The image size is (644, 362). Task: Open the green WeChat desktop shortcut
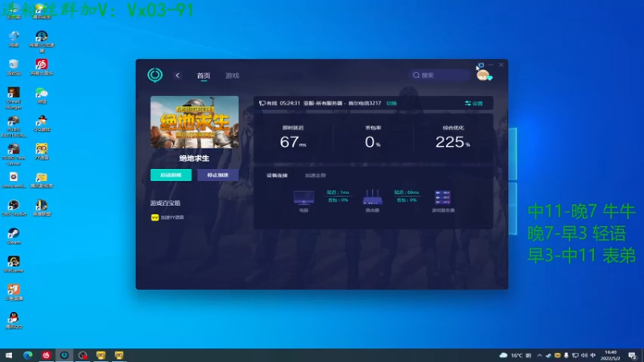(x=42, y=95)
